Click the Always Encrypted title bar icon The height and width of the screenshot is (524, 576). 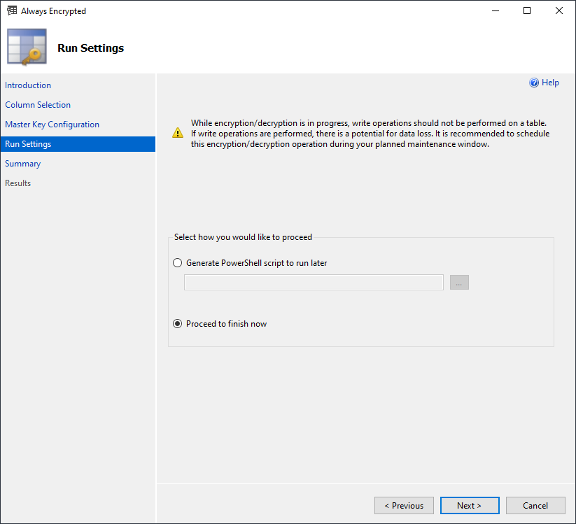pyautogui.click(x=12, y=11)
